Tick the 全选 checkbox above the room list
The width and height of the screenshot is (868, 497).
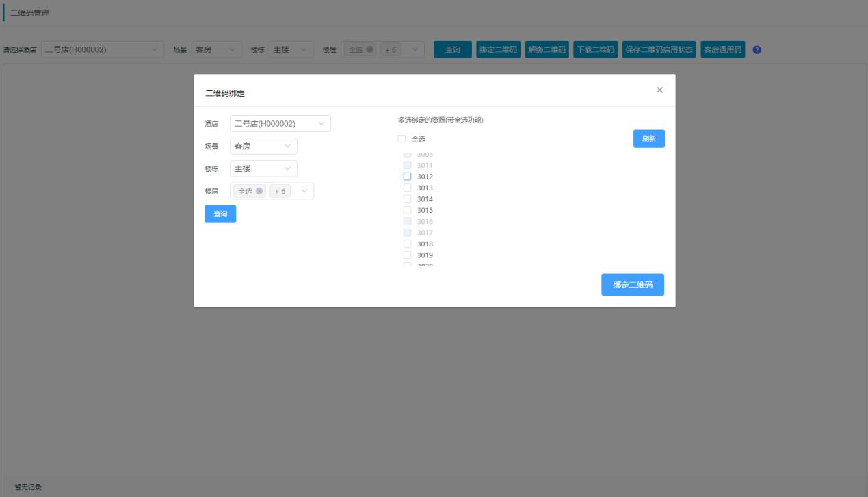402,139
